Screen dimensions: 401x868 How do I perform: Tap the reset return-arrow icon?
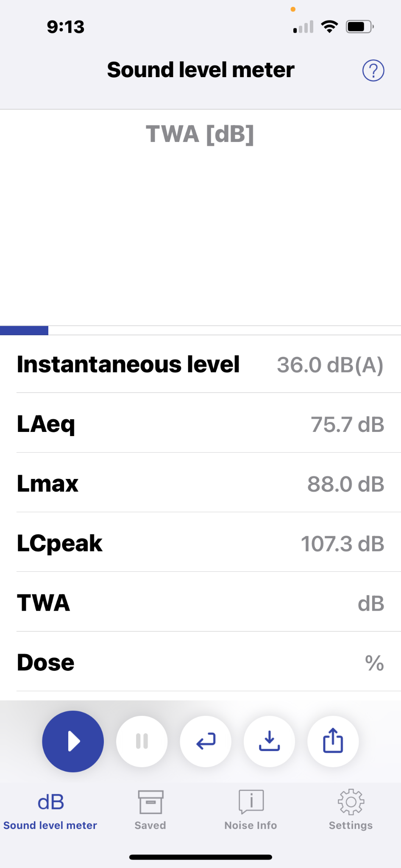click(x=206, y=741)
